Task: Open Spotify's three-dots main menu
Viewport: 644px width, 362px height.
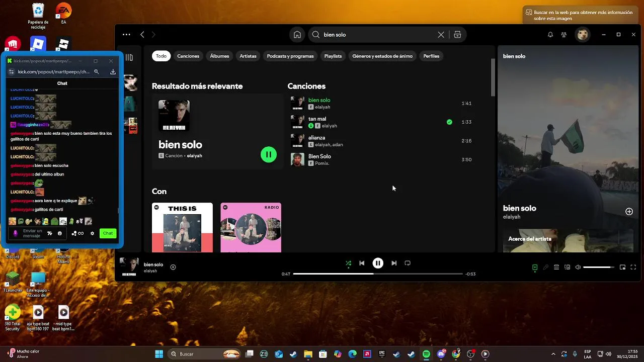Action: [126, 35]
